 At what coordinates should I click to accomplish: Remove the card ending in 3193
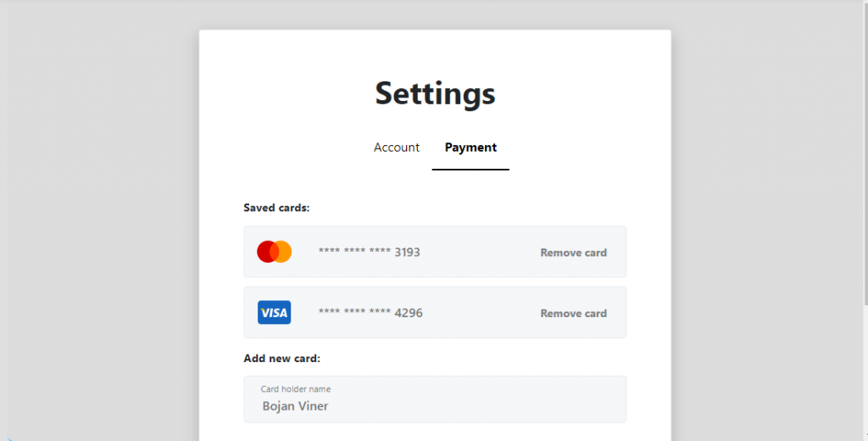574,253
